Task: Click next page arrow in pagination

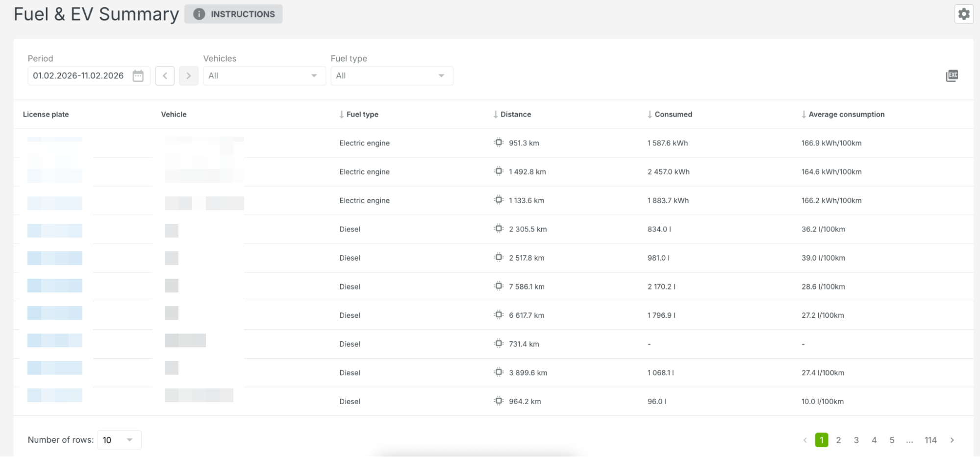Action: tap(952, 440)
